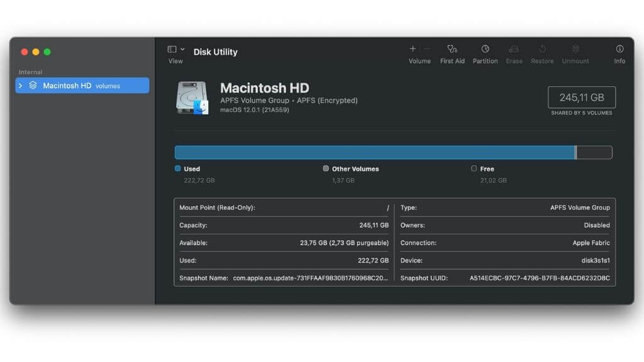
Task: Click the blue Used legend swatch
Action: 178,168
